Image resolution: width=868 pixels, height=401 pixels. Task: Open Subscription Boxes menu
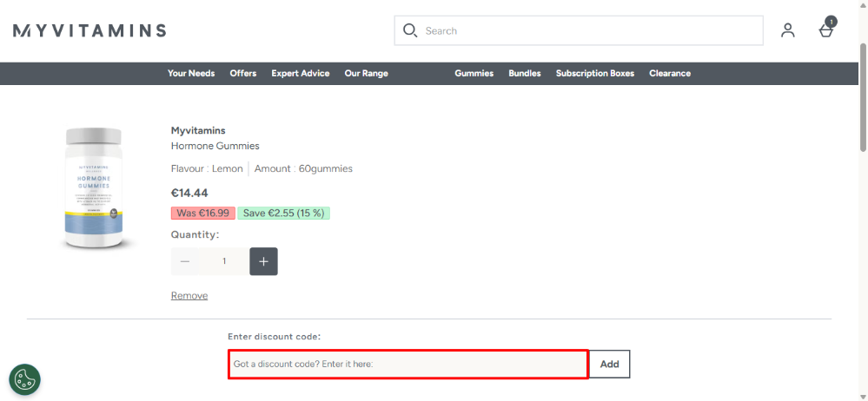(595, 73)
